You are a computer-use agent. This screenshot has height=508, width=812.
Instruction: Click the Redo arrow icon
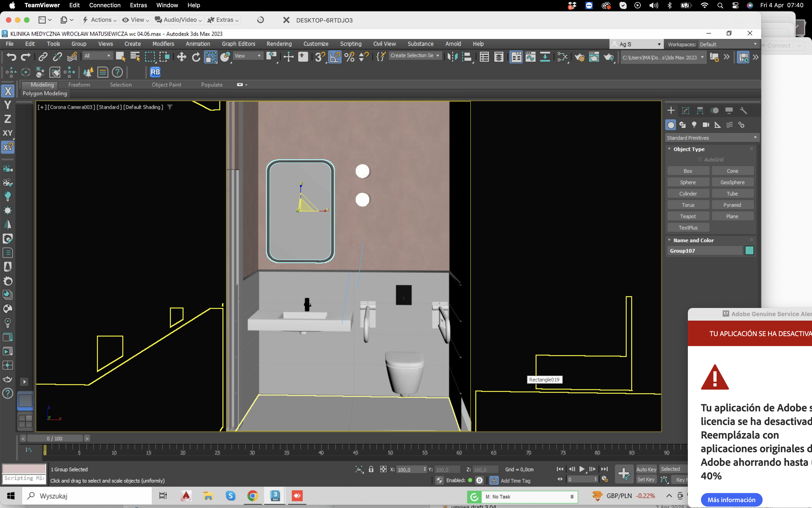click(x=26, y=57)
